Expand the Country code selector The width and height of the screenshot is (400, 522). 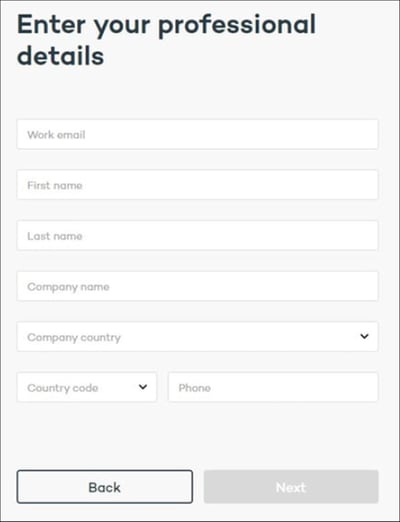pos(87,387)
